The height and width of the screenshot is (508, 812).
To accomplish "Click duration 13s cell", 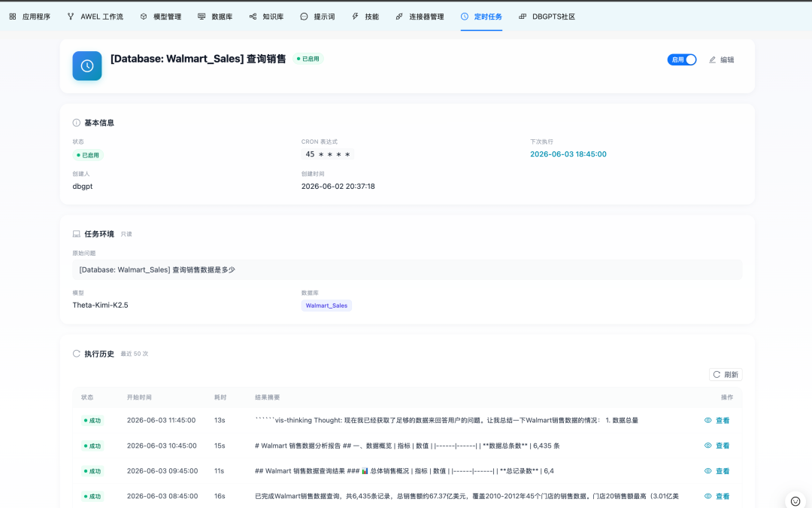I will tap(220, 421).
